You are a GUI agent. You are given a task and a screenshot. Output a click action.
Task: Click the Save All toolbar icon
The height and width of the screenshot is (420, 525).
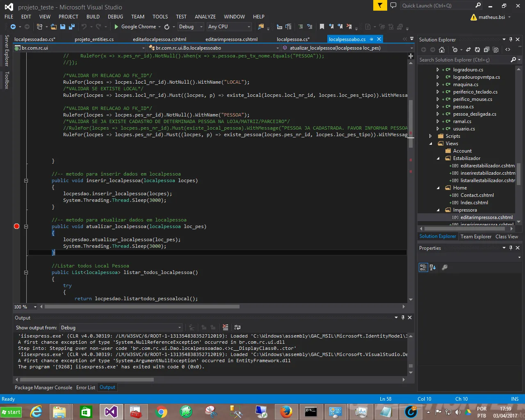pos(72,27)
